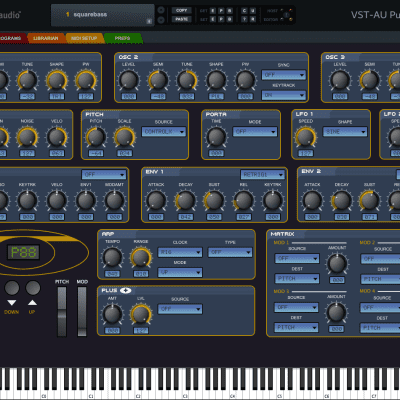The image size is (400, 400).
Task: Open MATRIX MOD 3 SOURCE dropdown
Action: pyautogui.click(x=296, y=307)
